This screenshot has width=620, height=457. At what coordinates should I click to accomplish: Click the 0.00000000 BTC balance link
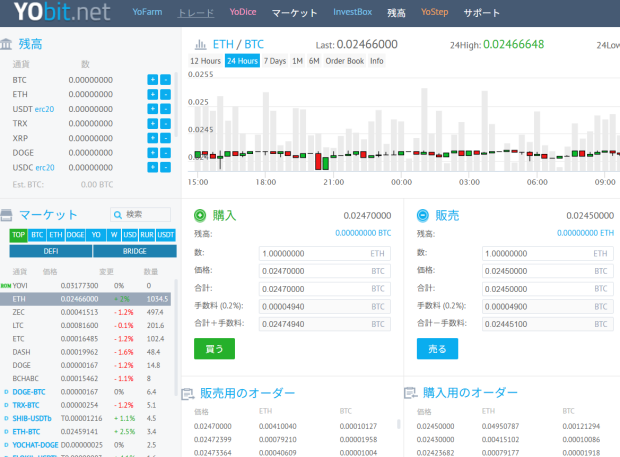coord(363,233)
